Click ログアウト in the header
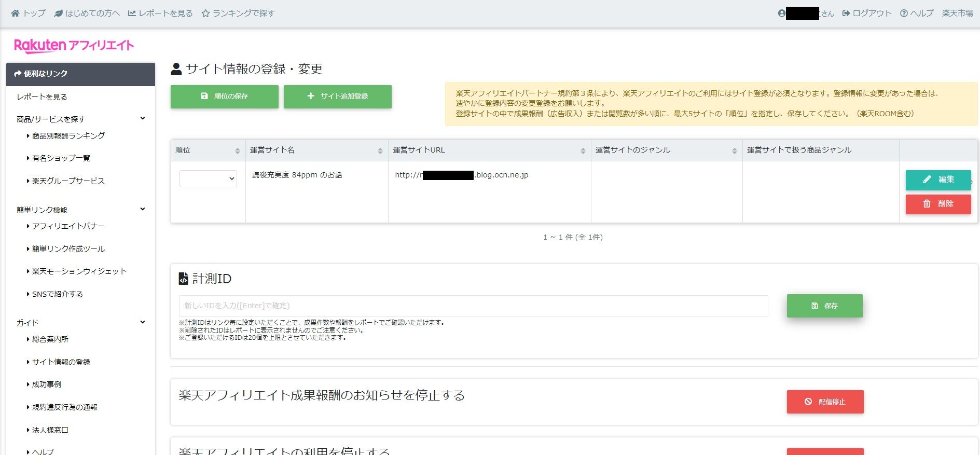The width and height of the screenshot is (980, 455). tap(867, 13)
